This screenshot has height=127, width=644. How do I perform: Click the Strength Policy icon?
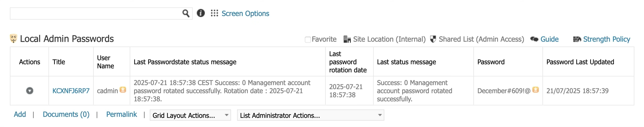(577, 39)
